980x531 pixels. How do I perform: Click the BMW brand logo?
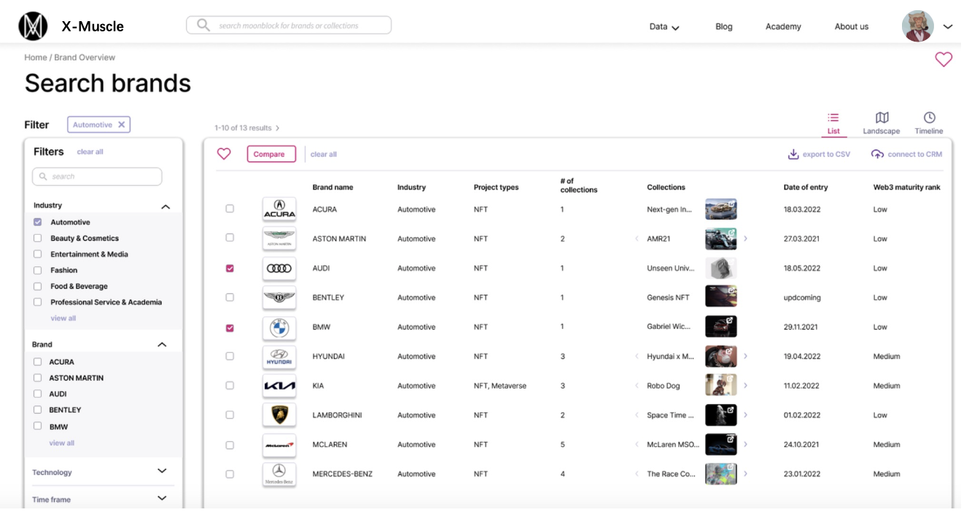[279, 327]
